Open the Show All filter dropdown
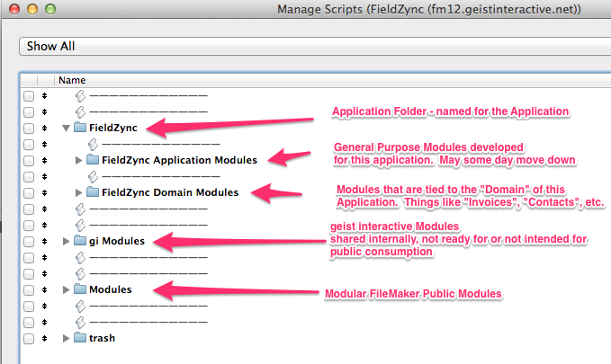This screenshot has height=364, width=611. pos(315,47)
